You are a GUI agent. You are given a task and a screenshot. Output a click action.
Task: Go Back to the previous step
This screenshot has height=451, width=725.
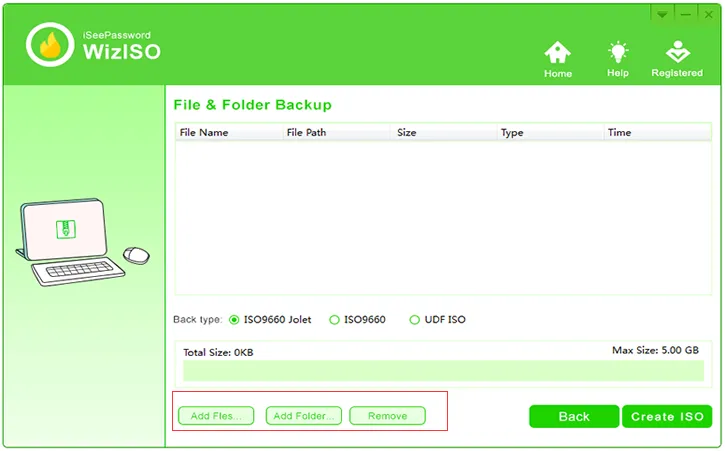(574, 416)
